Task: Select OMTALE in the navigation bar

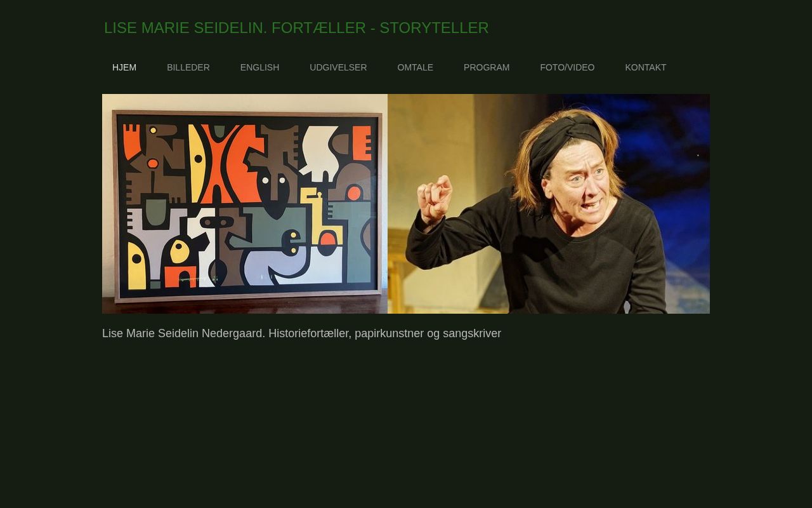Action: tap(416, 67)
